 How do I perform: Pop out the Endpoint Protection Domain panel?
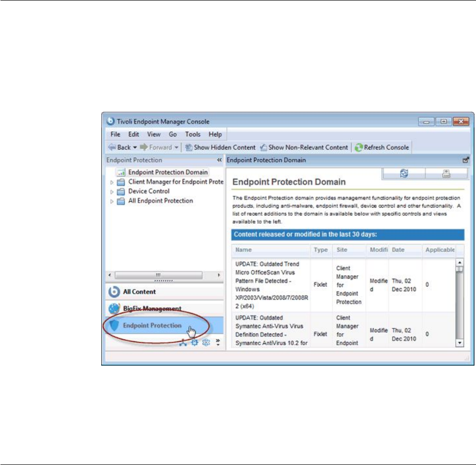[x=466, y=160]
